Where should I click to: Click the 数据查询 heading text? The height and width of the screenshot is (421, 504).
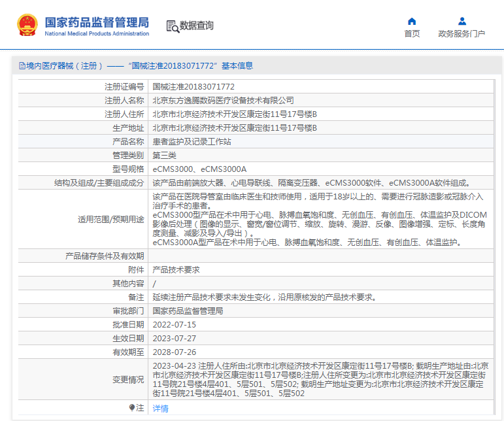[196, 25]
